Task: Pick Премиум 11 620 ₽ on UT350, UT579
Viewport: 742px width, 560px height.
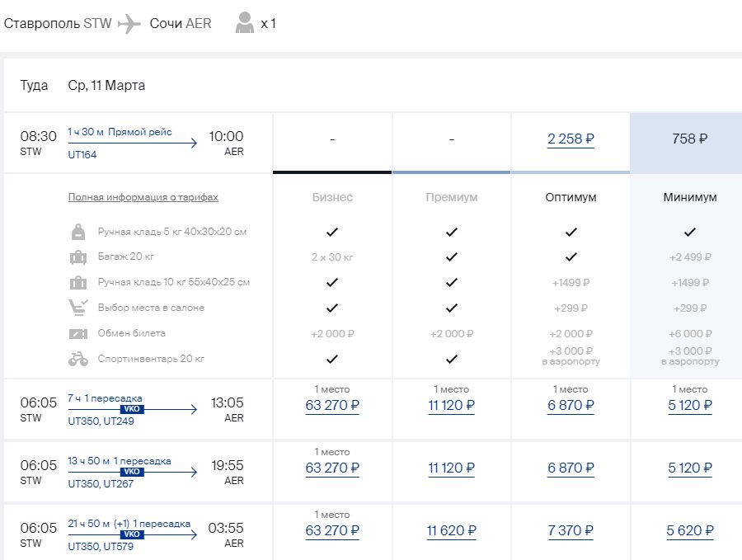Action: click(451, 530)
